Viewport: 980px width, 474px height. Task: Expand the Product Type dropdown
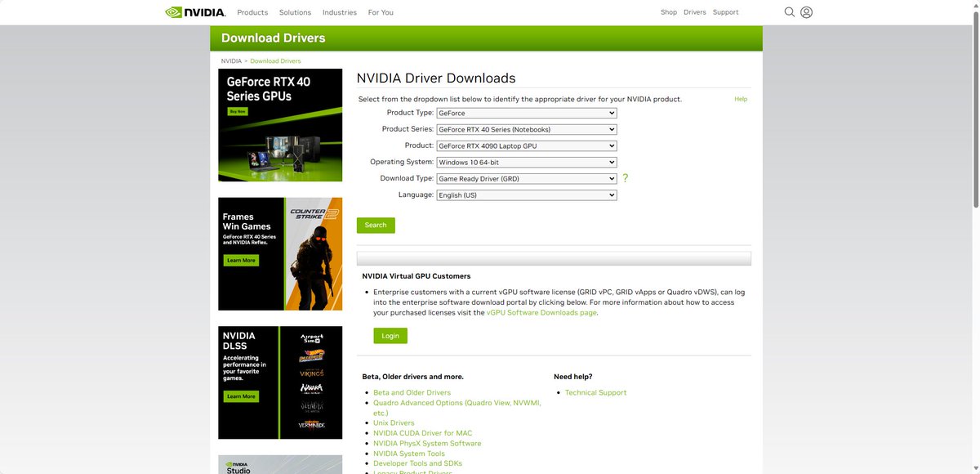(526, 113)
